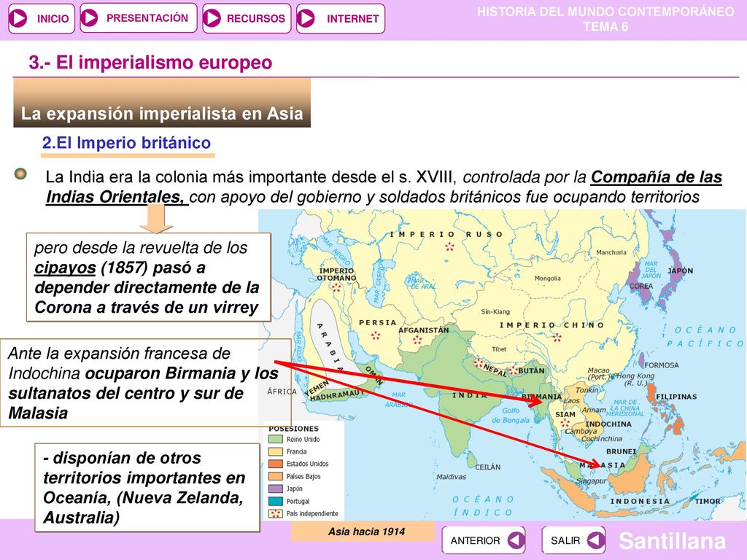This screenshot has height=560, width=747.
Task: Click the 'Mongolia' map label
Action: click(x=547, y=278)
